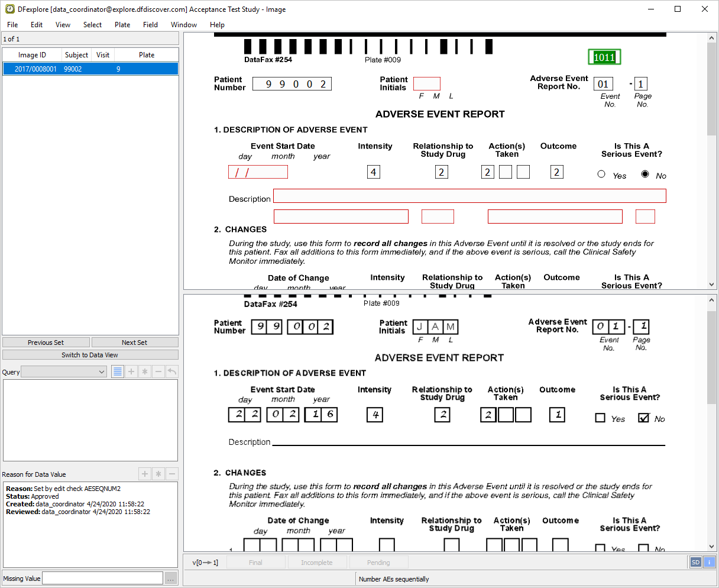Click the Plate column header
This screenshot has height=588, width=719.
coord(147,55)
